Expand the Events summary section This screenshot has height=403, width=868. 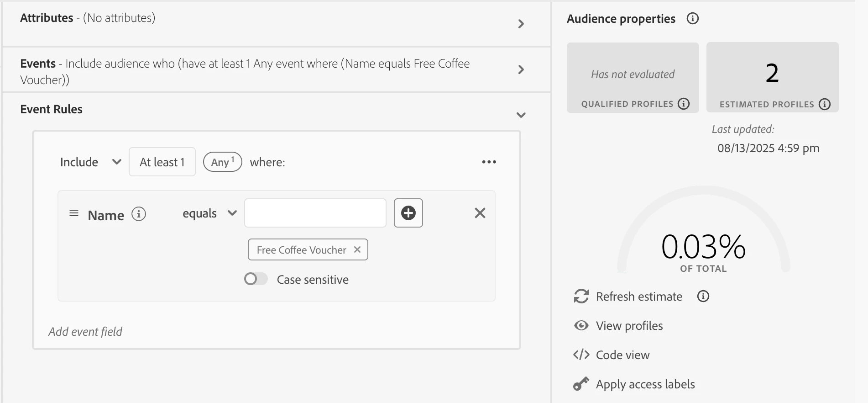click(521, 69)
